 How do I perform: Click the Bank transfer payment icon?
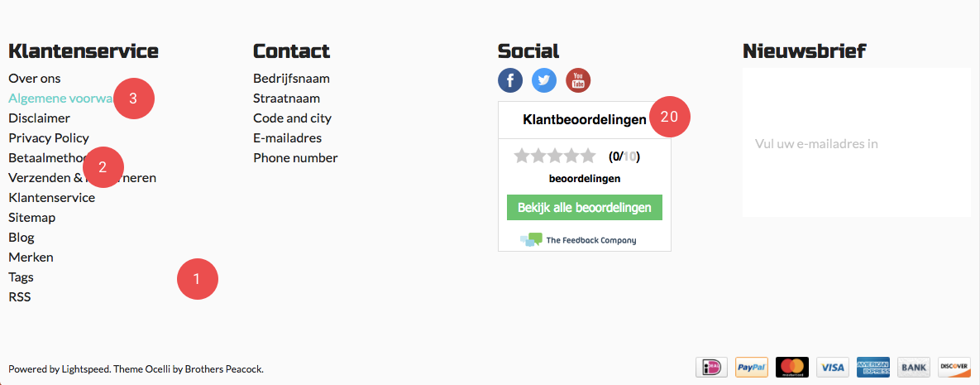pyautogui.click(x=913, y=367)
